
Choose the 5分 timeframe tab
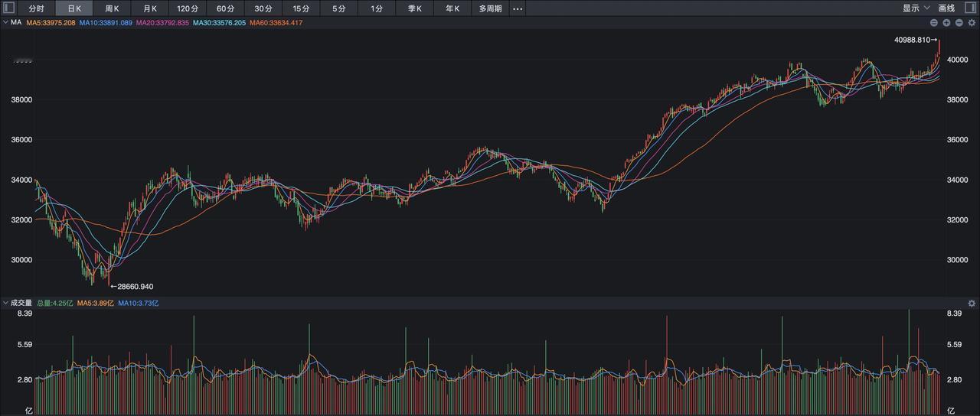pos(338,8)
